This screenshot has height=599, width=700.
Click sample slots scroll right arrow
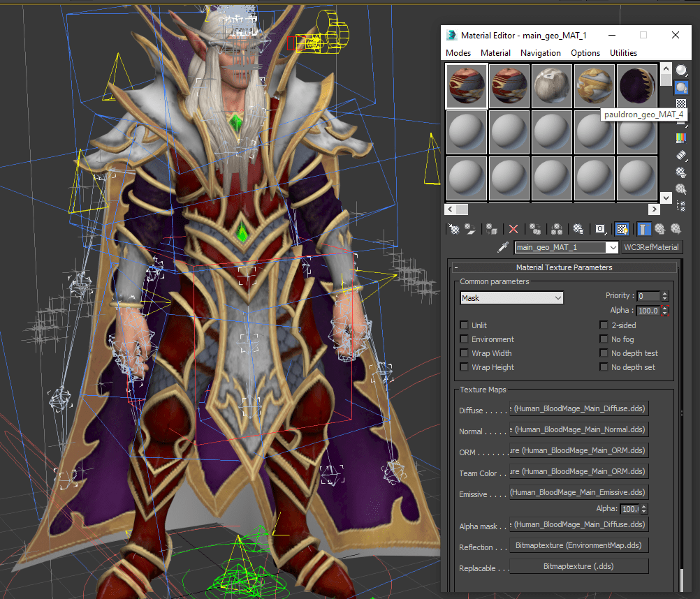654,209
